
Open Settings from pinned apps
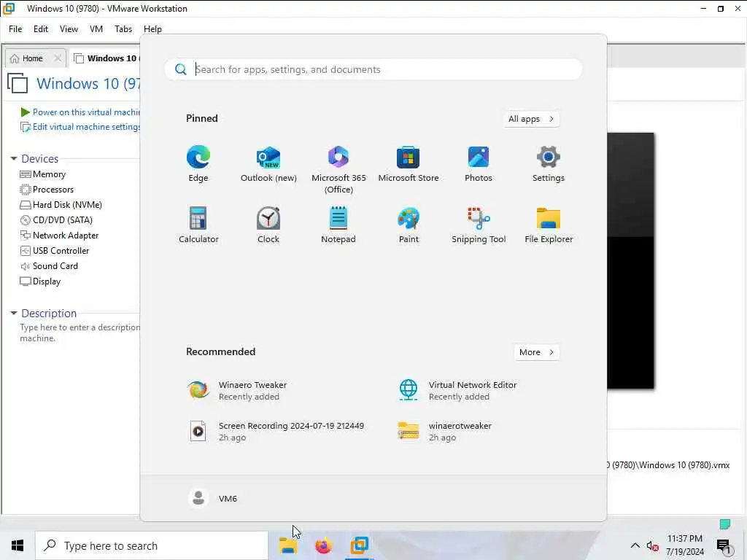pos(549,164)
